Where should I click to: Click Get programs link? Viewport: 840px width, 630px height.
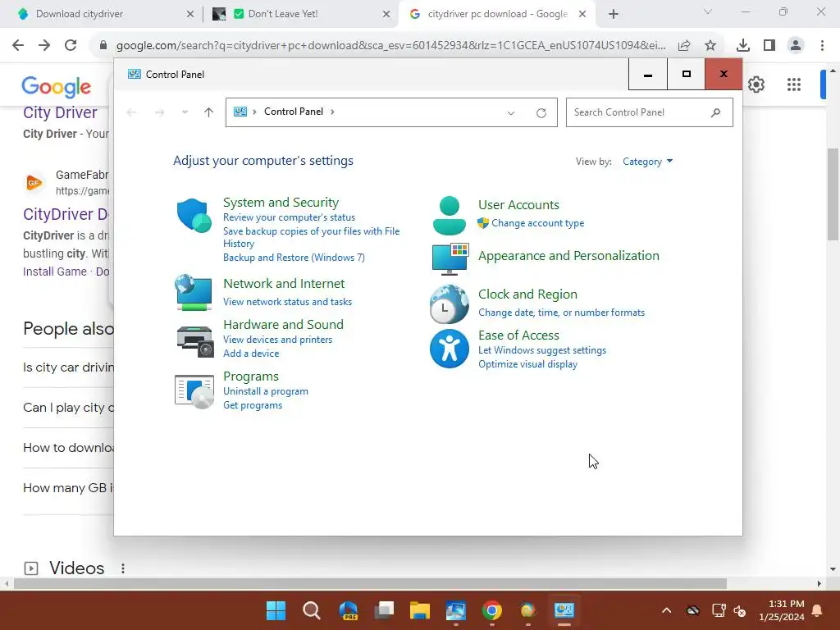point(253,405)
